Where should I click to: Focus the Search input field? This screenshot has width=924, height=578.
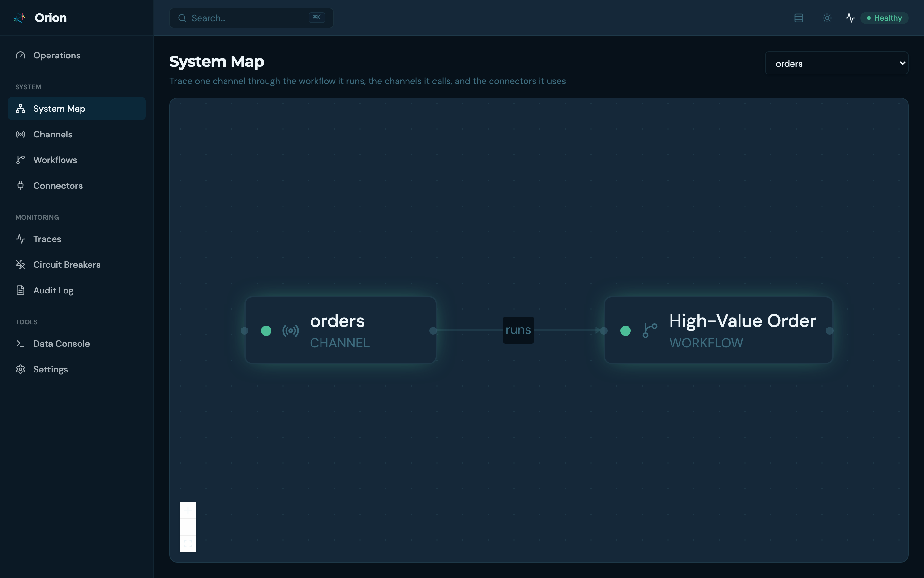(x=251, y=18)
